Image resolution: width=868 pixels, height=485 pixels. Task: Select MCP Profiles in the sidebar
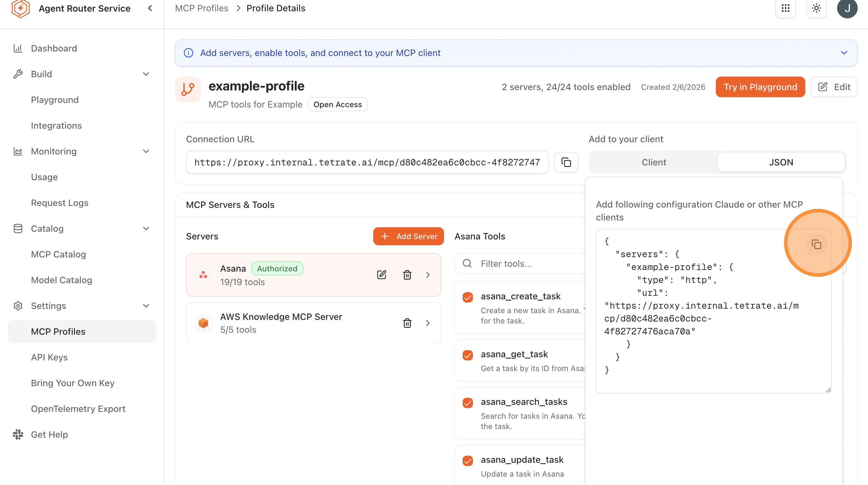(x=82, y=331)
